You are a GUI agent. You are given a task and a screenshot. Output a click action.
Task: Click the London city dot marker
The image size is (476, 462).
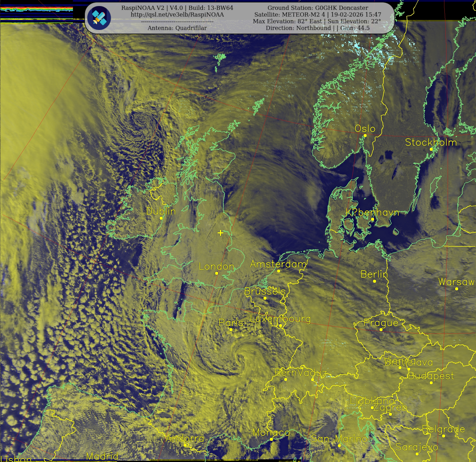pyautogui.click(x=216, y=273)
